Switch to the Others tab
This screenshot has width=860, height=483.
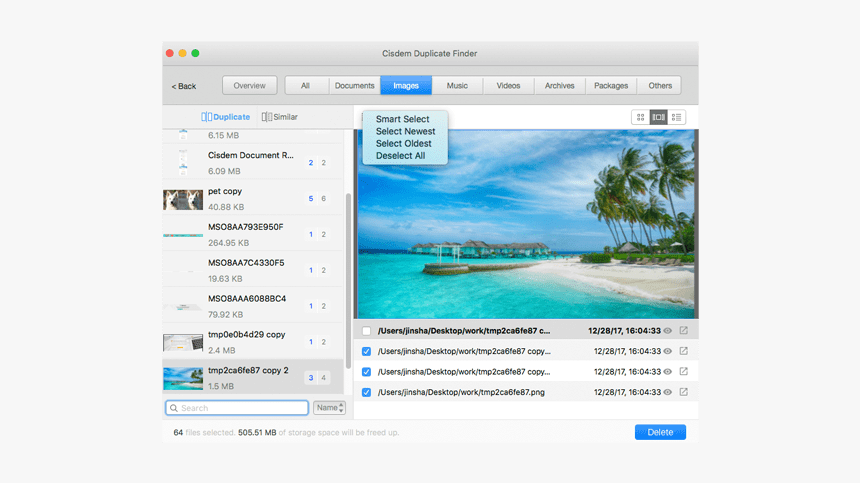[660, 86]
